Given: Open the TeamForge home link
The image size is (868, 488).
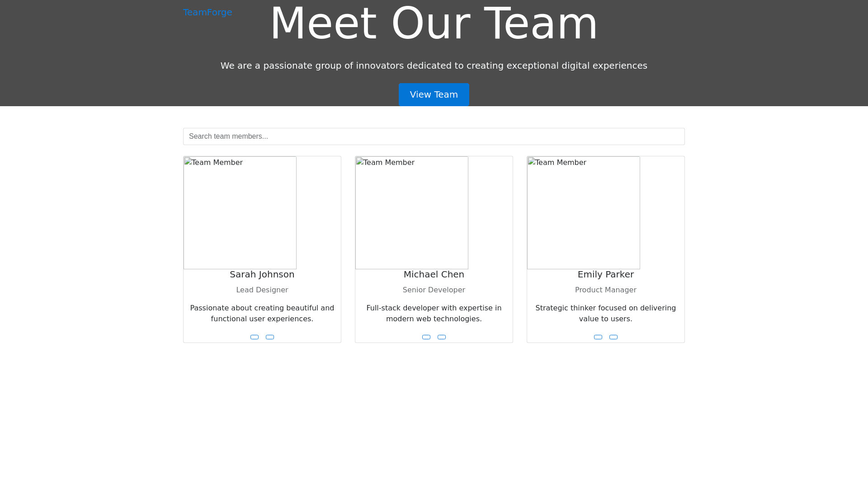Looking at the screenshot, I should (208, 12).
